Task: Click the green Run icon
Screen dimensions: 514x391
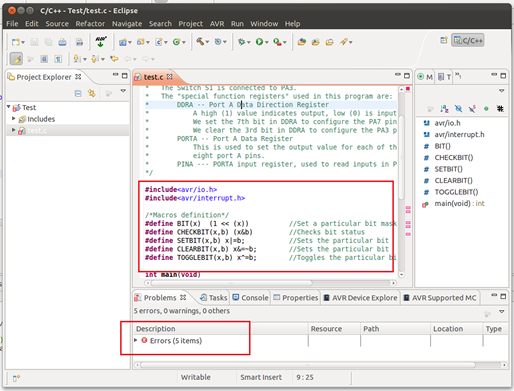Action: pos(259,42)
